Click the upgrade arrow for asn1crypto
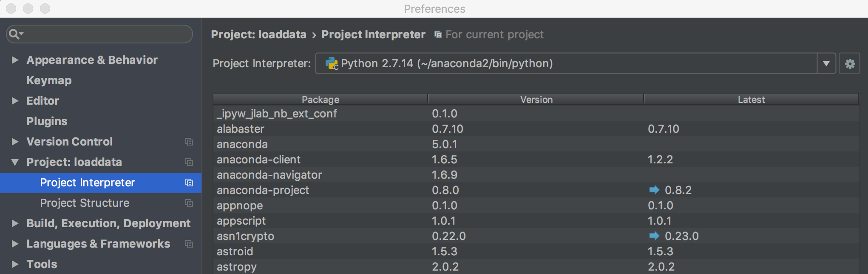Image resolution: width=868 pixels, height=274 pixels. point(654,236)
